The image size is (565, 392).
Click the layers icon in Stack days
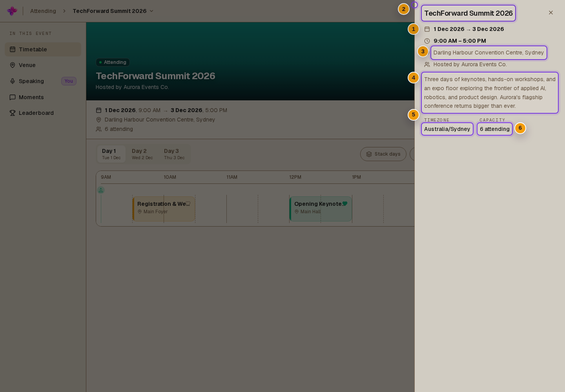click(x=369, y=154)
